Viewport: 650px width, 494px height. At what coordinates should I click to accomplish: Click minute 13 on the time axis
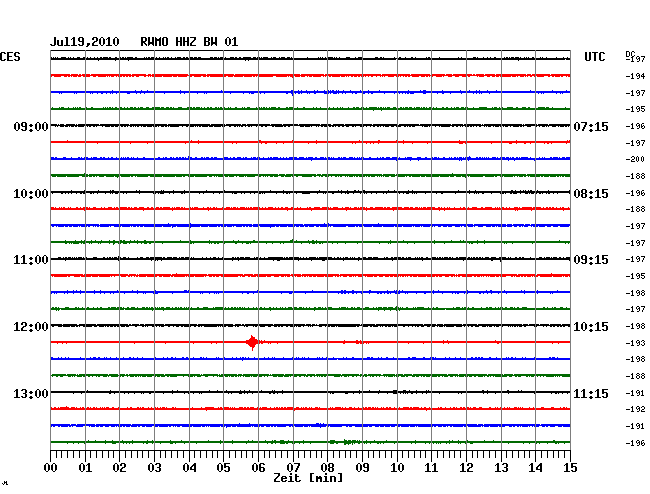[x=501, y=468]
